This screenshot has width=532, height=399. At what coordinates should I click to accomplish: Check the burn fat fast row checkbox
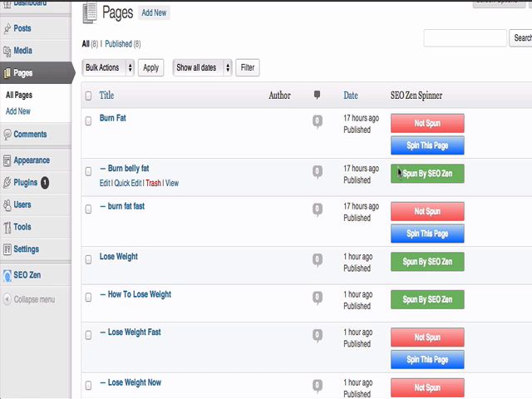pos(89,209)
